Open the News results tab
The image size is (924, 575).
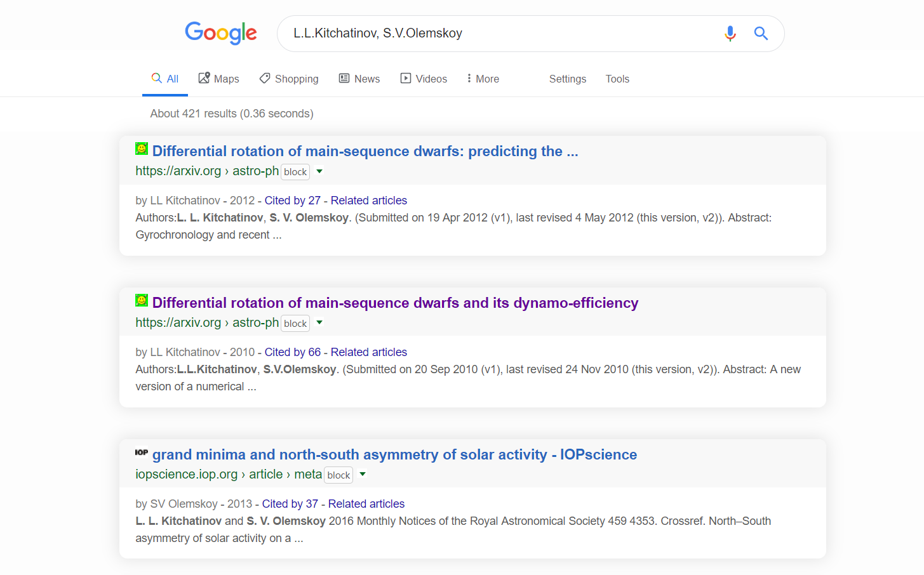[x=359, y=79]
